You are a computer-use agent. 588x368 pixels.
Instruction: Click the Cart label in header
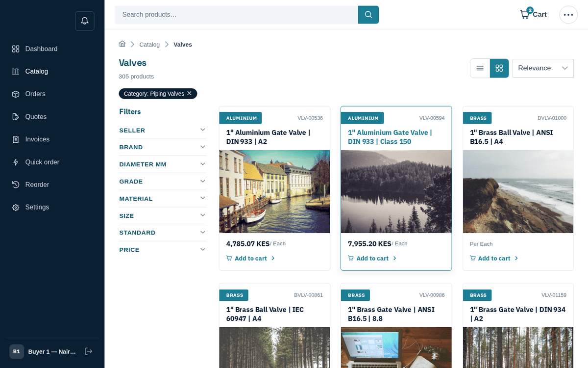539,15
